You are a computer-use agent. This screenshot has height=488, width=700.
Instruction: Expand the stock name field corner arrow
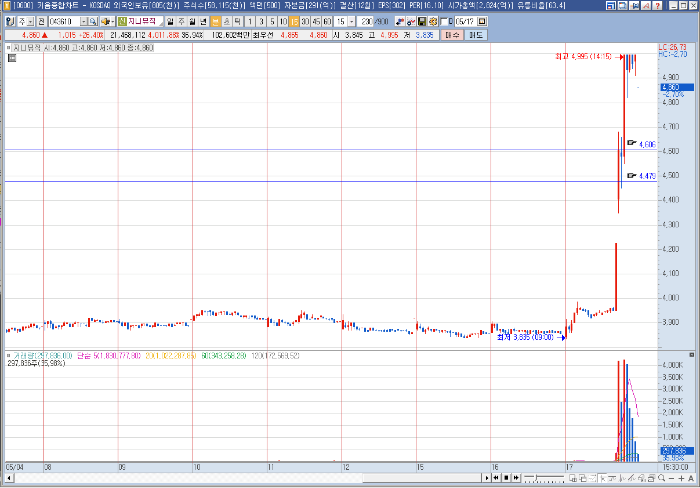[x=161, y=24]
